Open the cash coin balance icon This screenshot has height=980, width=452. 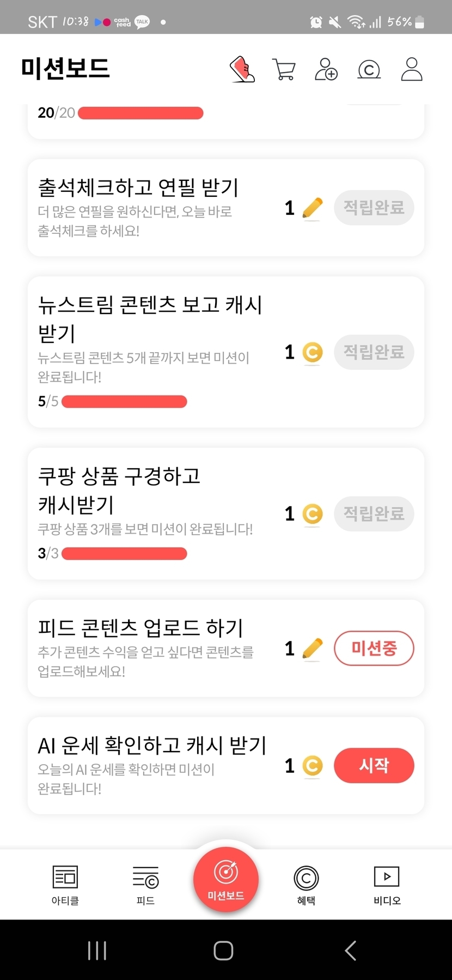(x=369, y=70)
